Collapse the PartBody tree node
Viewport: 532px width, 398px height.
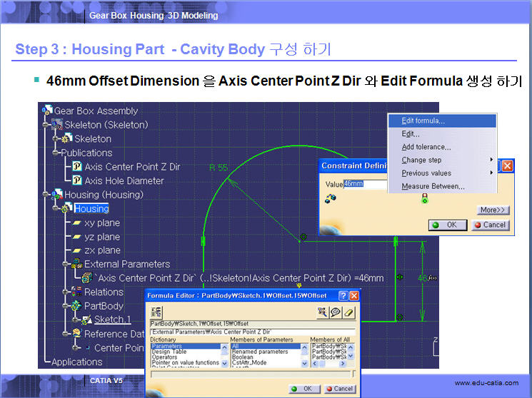[x=65, y=306]
